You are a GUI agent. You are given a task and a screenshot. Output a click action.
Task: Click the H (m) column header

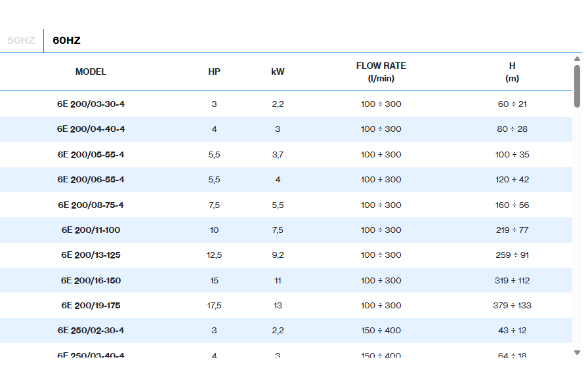[512, 72]
